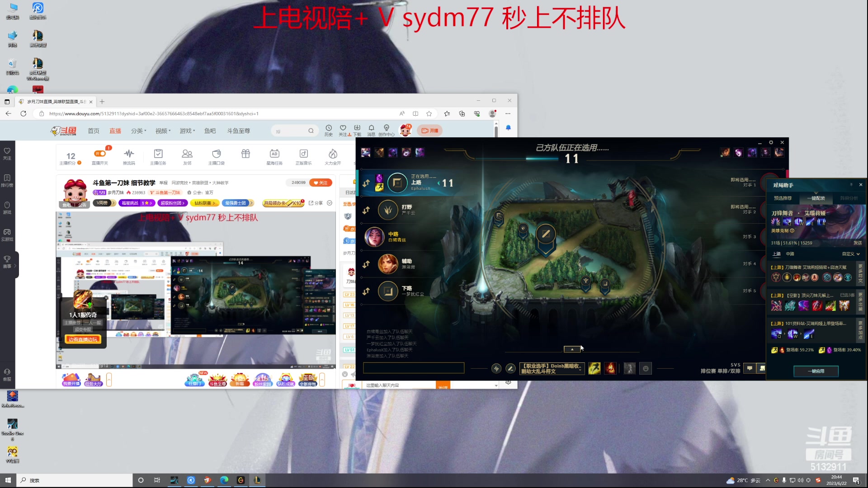
Task: Open 直播 in Douyu navigation
Action: click(115, 131)
